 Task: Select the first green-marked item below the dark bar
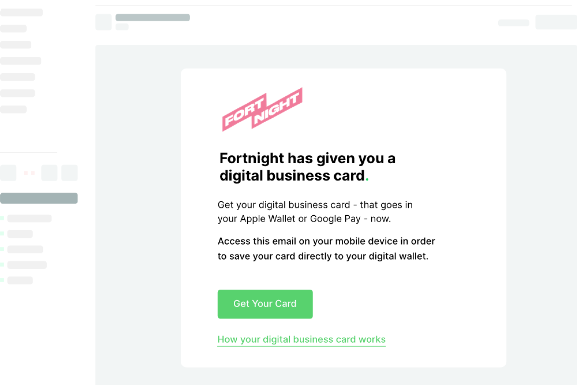point(29,218)
